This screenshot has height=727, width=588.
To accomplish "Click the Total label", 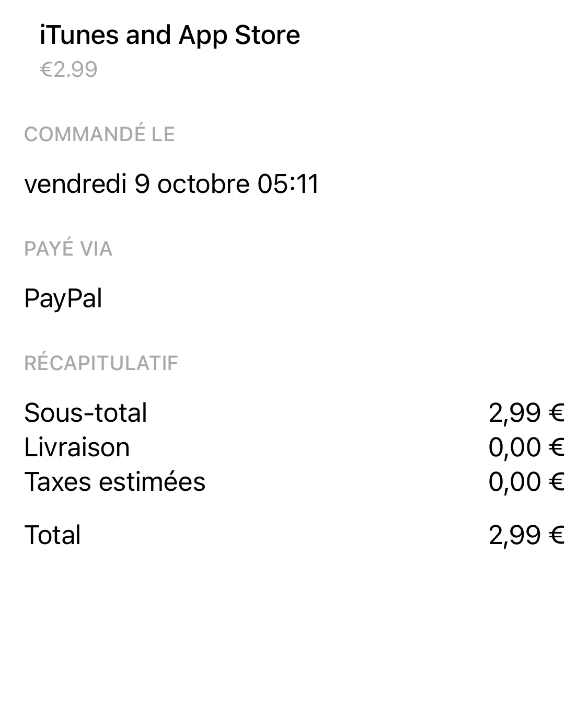I will (52, 535).
